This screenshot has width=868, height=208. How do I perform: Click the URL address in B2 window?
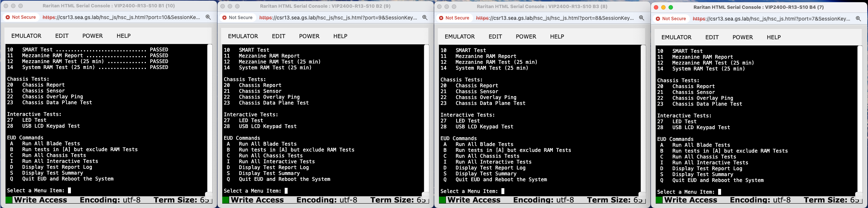(338, 18)
